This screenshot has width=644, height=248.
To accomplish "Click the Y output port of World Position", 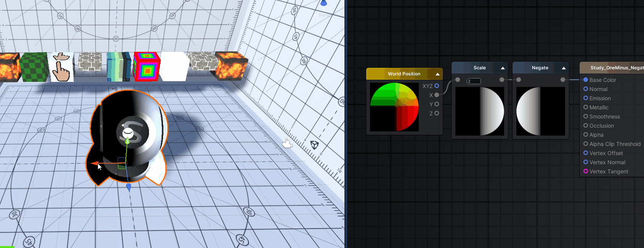I will point(437,104).
